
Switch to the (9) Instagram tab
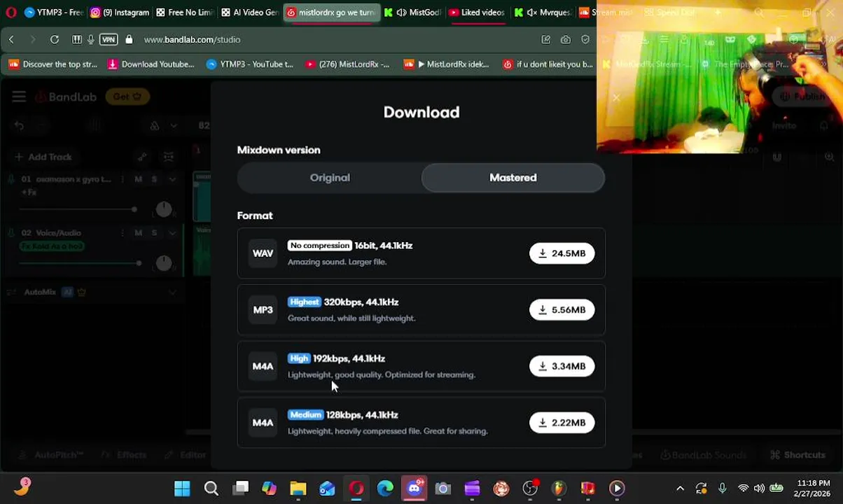tap(120, 13)
